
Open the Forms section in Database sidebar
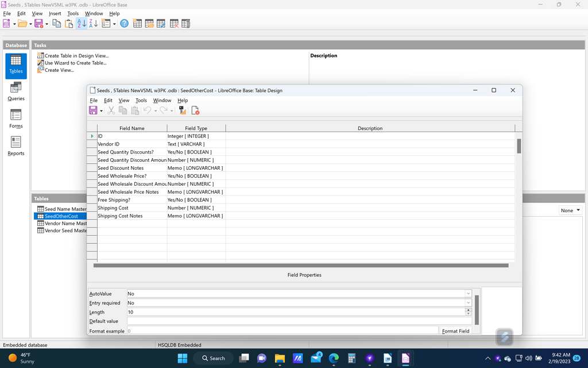pyautogui.click(x=16, y=118)
